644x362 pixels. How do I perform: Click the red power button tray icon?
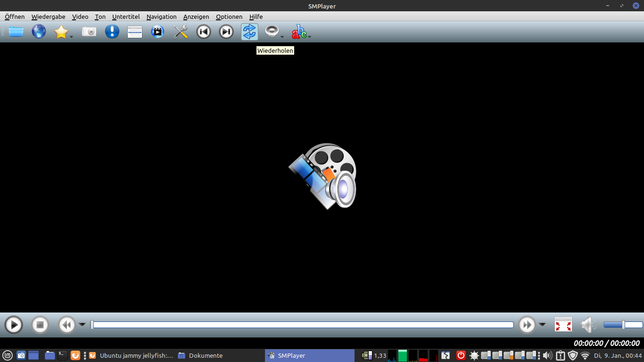coord(461,355)
